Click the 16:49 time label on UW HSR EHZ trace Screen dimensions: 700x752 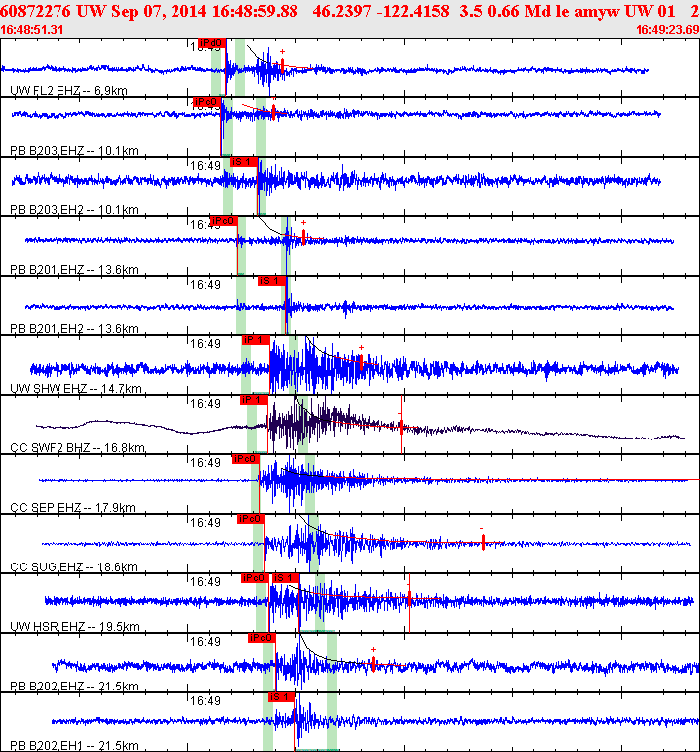[x=205, y=581]
